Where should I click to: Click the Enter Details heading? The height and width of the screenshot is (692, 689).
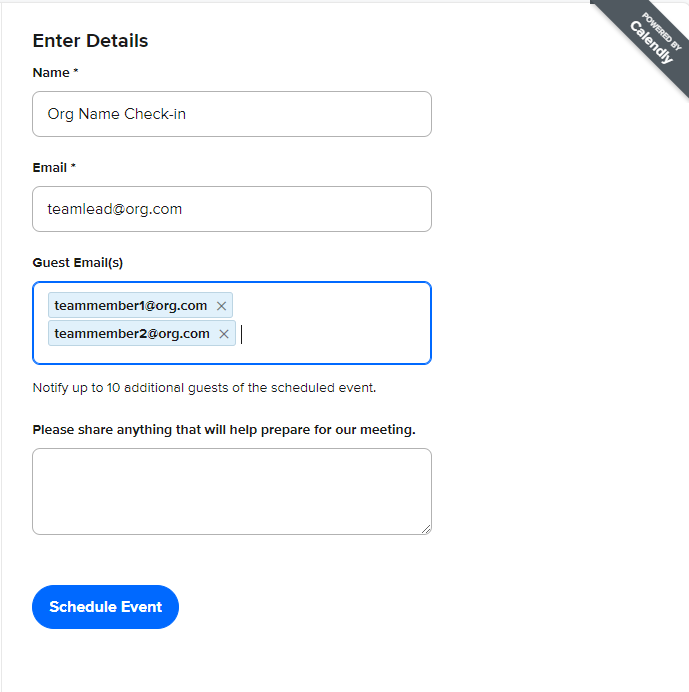pyautogui.click(x=90, y=41)
